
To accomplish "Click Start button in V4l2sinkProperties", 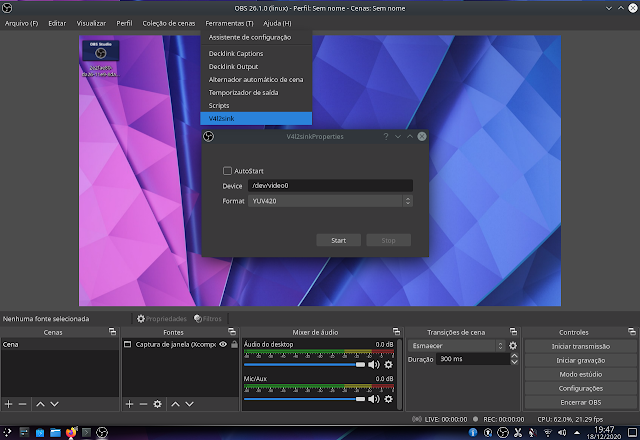I will [x=338, y=240].
